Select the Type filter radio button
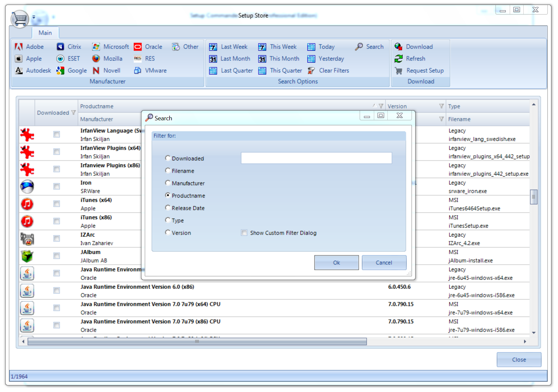The height and width of the screenshot is (392, 558). point(168,220)
